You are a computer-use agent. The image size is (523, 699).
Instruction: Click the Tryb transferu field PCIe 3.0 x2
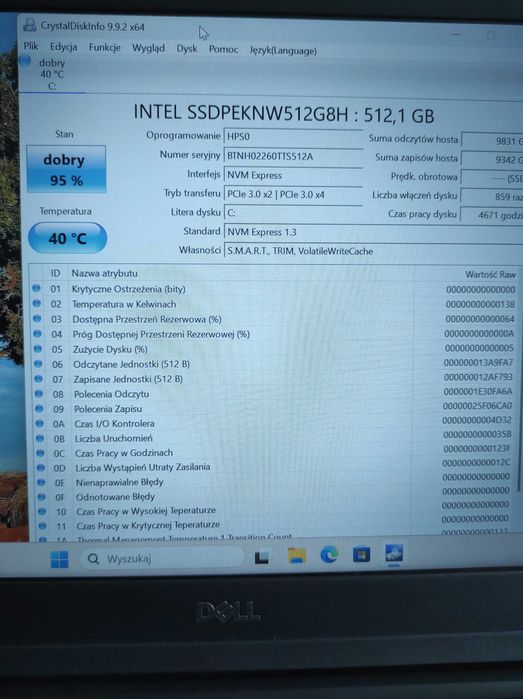pyautogui.click(x=292, y=194)
